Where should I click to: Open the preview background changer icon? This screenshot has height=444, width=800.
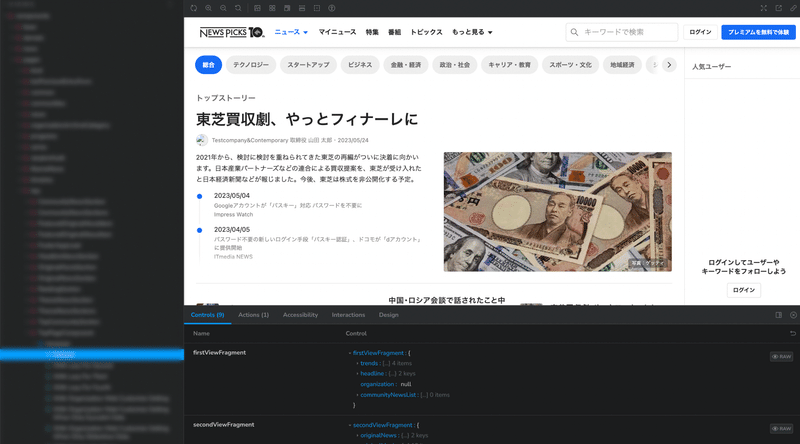257,8
